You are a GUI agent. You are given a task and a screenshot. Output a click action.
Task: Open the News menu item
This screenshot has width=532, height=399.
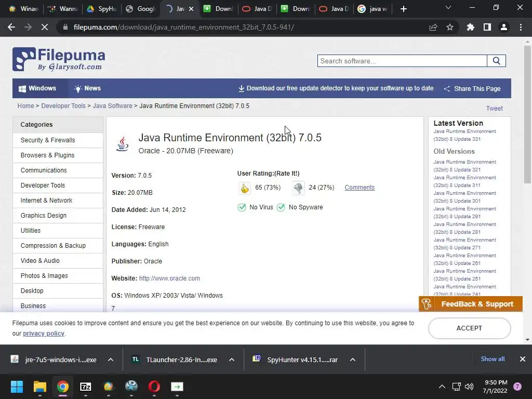pyautogui.click(x=87, y=88)
